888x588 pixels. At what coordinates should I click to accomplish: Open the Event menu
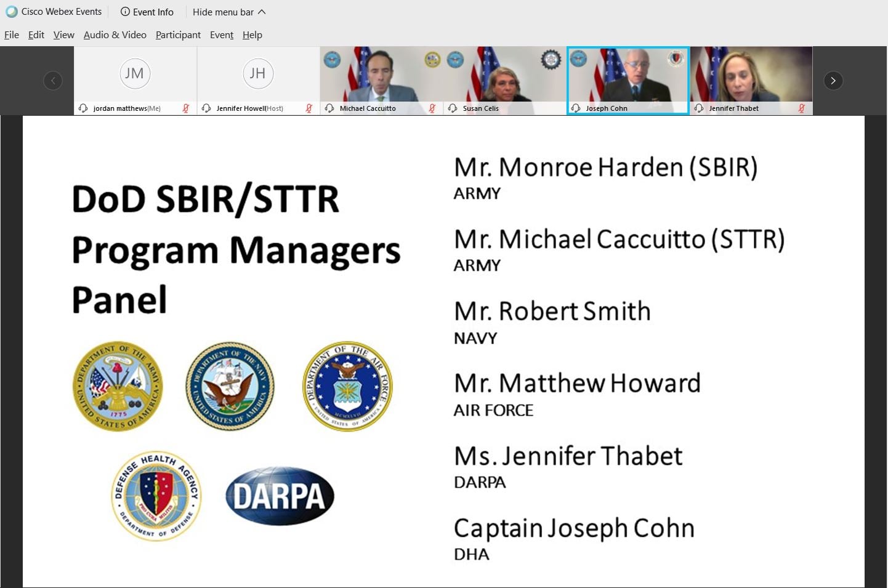point(222,34)
